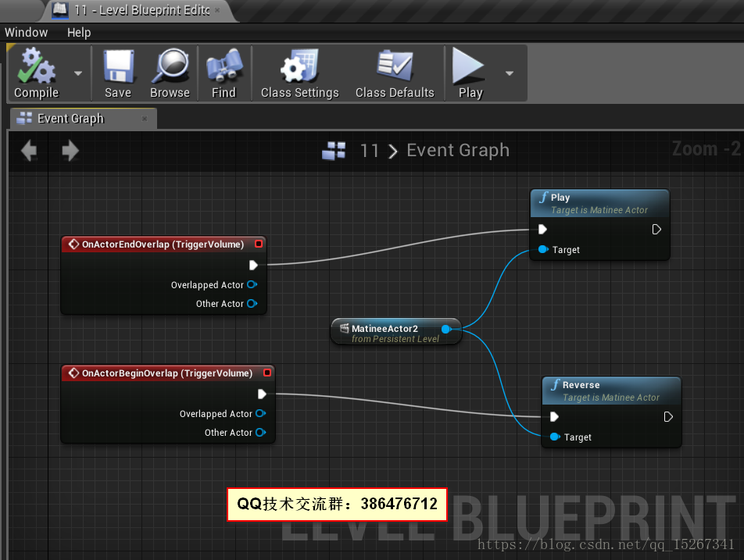
Task: Click the '11' breadcrumb link
Action: click(369, 151)
